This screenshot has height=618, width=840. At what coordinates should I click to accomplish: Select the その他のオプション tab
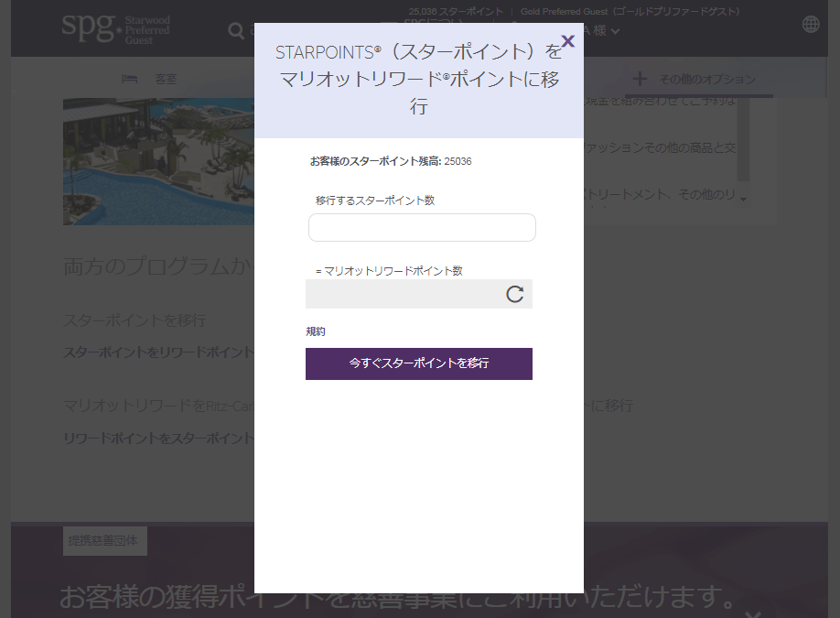pyautogui.click(x=707, y=80)
